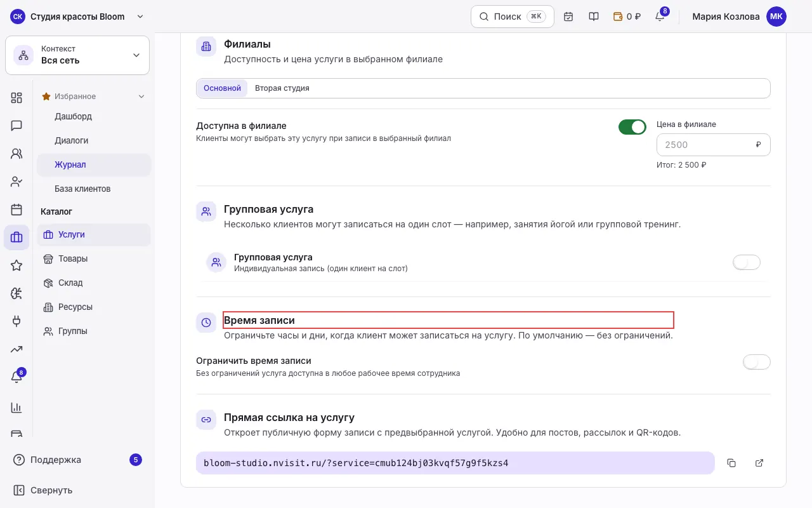Screen dimensions: 812x508
Task: Open 'Диалоги' in the favorites list
Action: pos(94,140)
